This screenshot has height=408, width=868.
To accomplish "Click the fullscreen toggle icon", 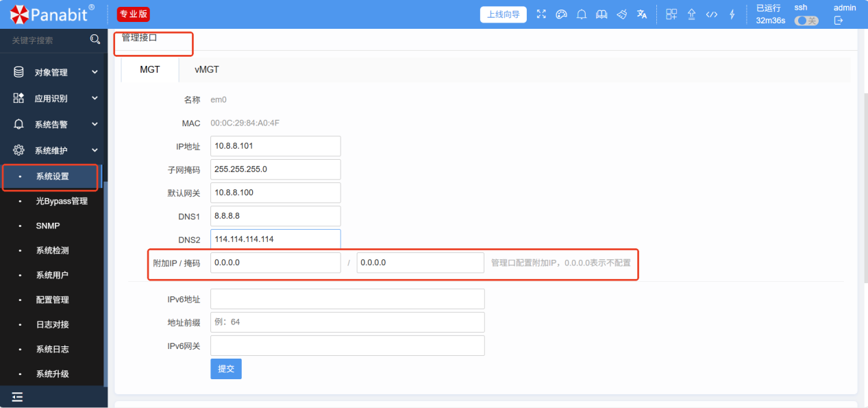I will point(541,14).
